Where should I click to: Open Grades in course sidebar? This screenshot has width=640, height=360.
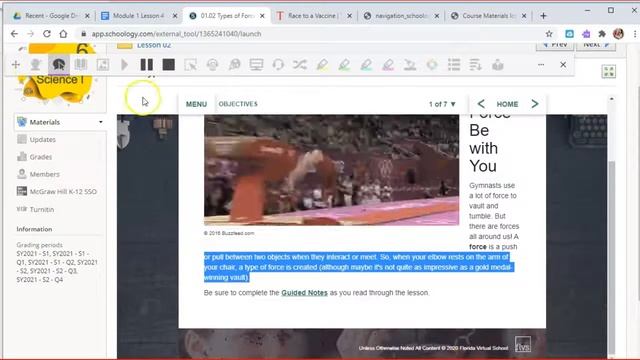[x=41, y=157]
